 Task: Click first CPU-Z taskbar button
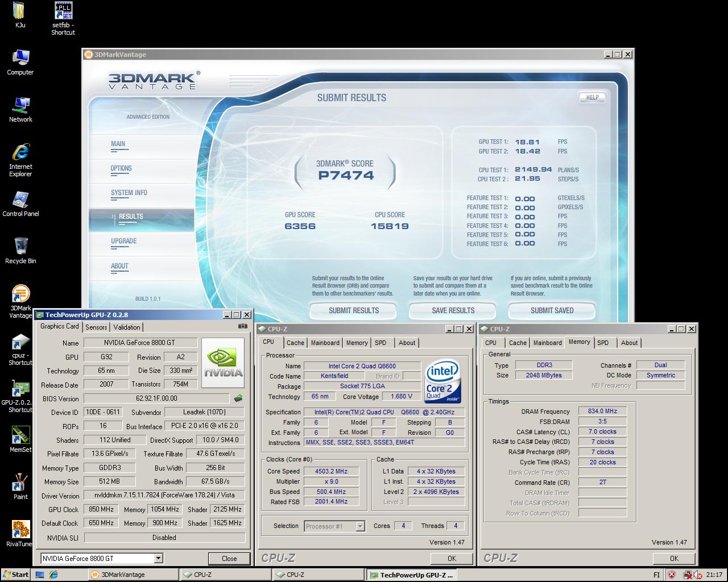click(x=226, y=575)
